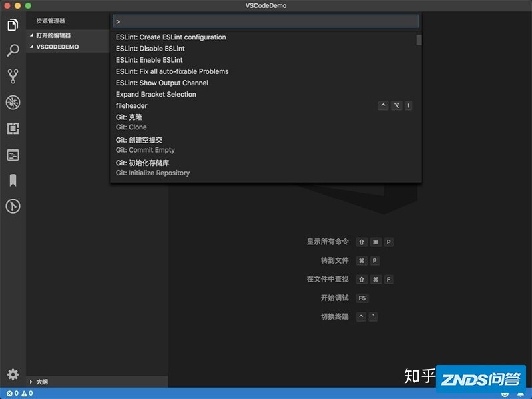The image size is (532, 399).
Task: Click the F5 key label
Action: (362, 298)
